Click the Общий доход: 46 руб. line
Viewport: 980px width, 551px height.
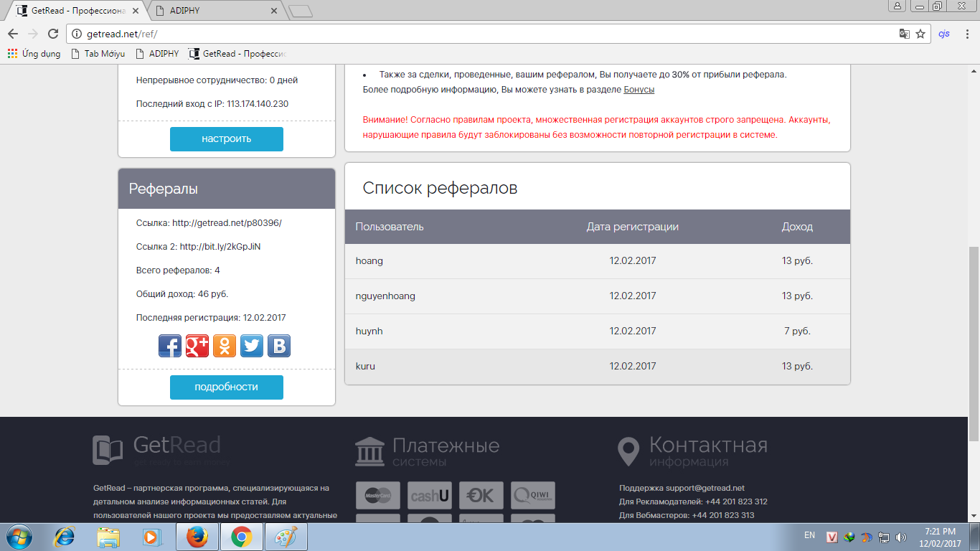click(182, 294)
